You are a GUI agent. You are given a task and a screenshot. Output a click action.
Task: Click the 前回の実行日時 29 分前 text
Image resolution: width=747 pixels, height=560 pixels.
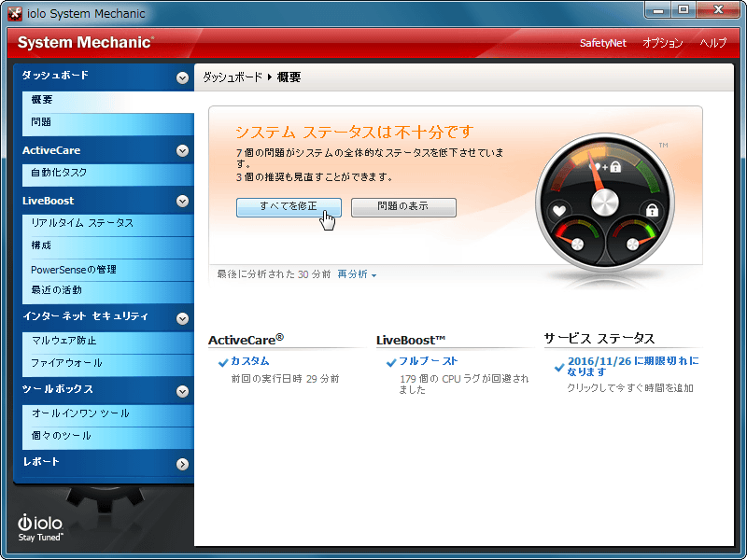pyautogui.click(x=285, y=379)
